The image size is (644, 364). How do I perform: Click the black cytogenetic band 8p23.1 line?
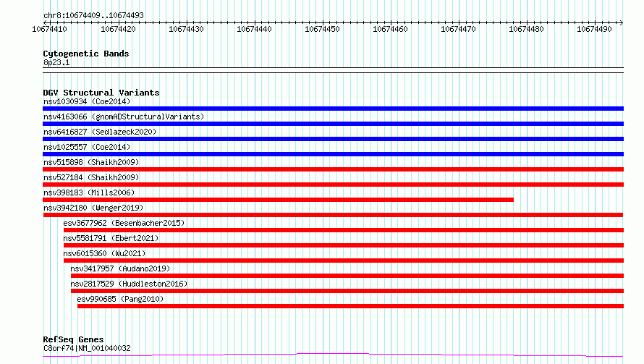click(x=333, y=70)
